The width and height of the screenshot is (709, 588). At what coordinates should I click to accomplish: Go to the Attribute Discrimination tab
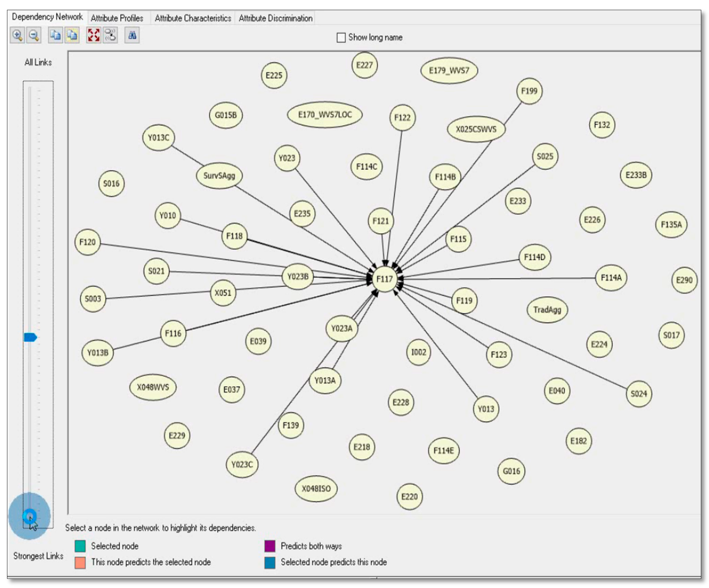pos(276,18)
